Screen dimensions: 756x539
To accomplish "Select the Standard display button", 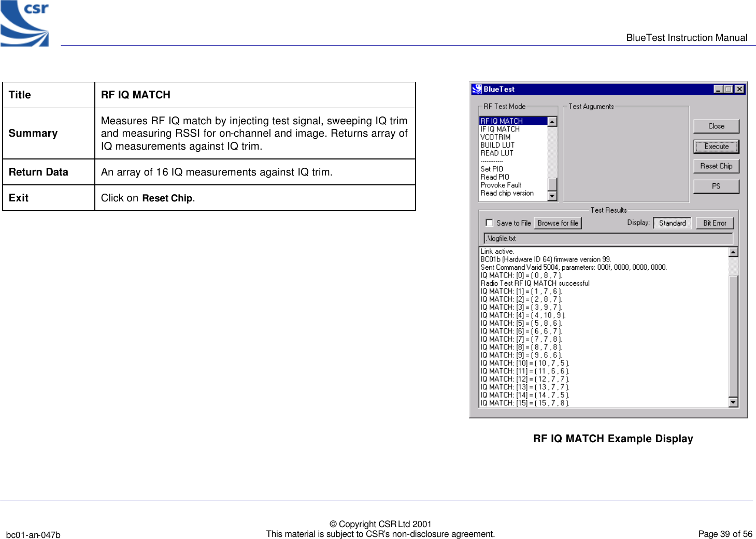I will tap(672, 223).
